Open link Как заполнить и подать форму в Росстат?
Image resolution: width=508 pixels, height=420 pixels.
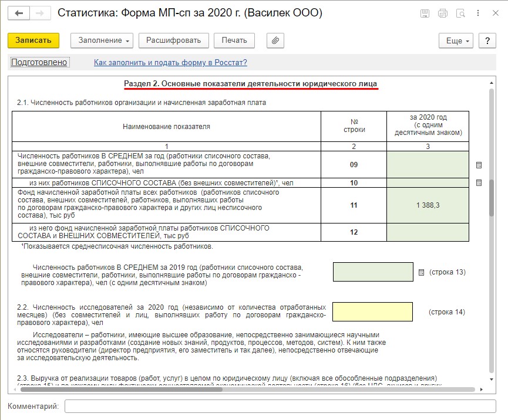click(170, 62)
